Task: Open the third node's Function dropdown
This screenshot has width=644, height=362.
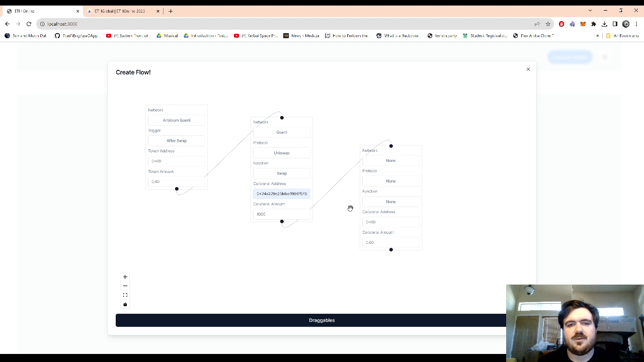Action: (x=391, y=202)
